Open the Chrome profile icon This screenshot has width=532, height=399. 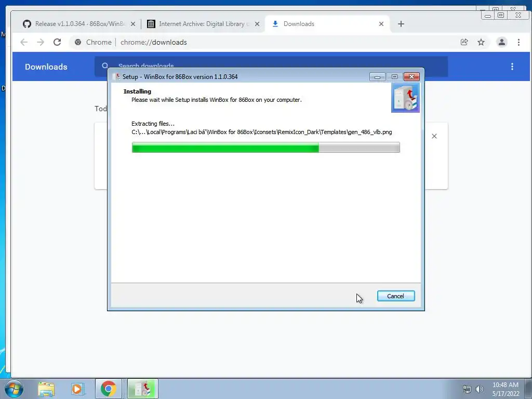click(x=502, y=42)
